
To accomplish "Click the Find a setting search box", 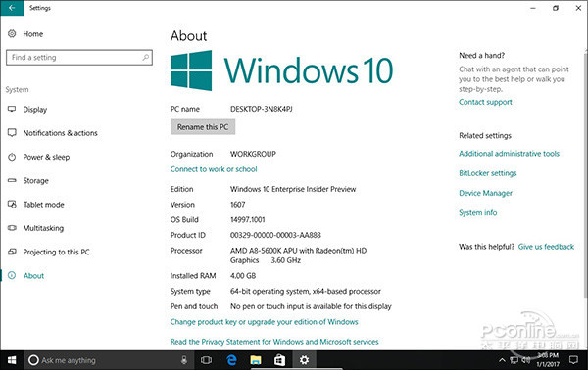I will click(79, 58).
